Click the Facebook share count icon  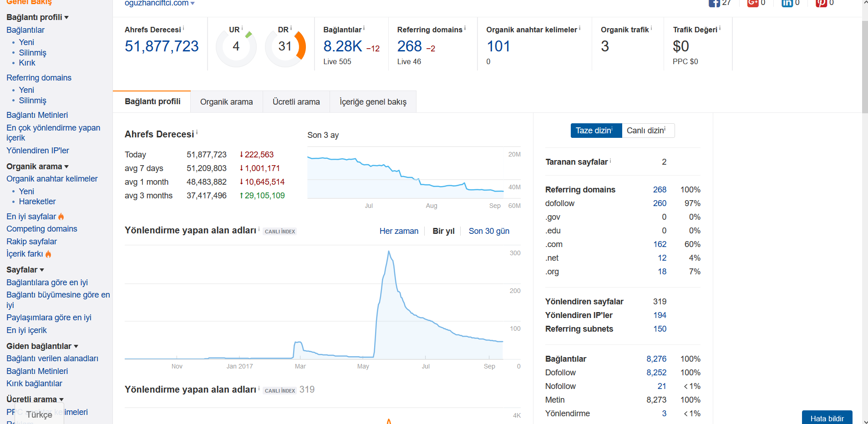714,3
